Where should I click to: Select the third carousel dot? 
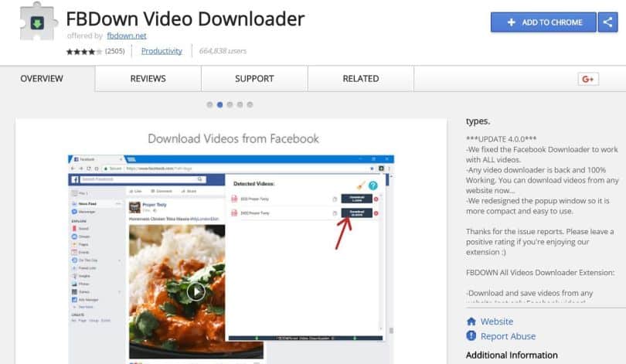[230, 104]
